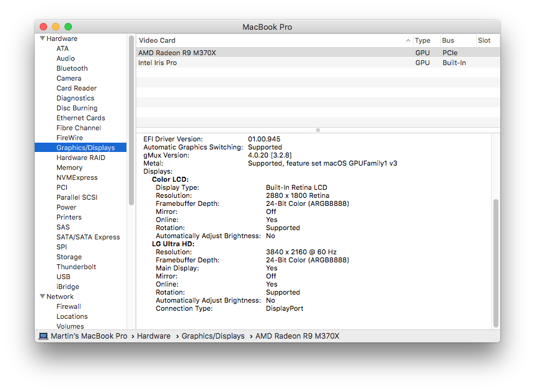The width and height of the screenshot is (535, 392).
Task: Close the MacBook Pro window
Action: (43, 27)
